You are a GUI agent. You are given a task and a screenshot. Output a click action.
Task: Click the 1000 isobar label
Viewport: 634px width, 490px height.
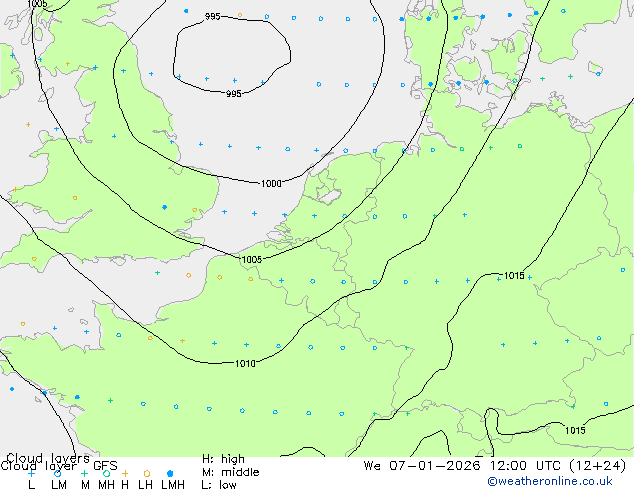click(271, 184)
